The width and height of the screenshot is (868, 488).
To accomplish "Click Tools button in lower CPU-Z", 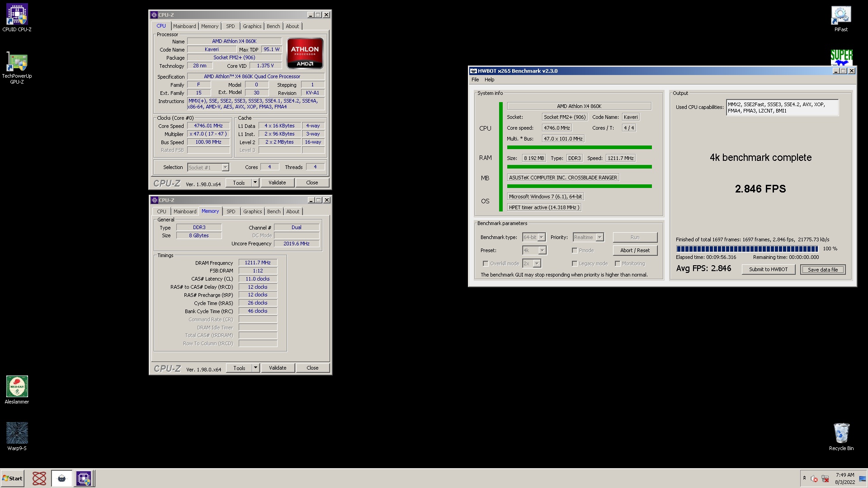I will (239, 368).
